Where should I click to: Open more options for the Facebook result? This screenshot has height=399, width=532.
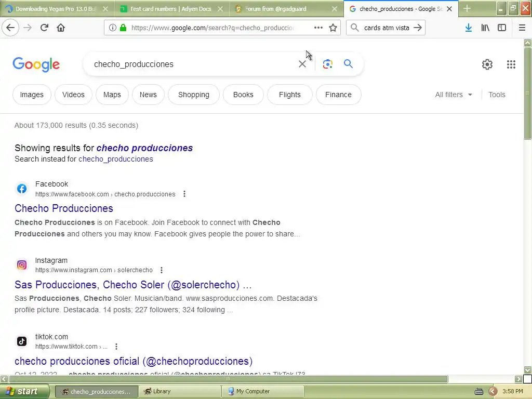(x=184, y=194)
